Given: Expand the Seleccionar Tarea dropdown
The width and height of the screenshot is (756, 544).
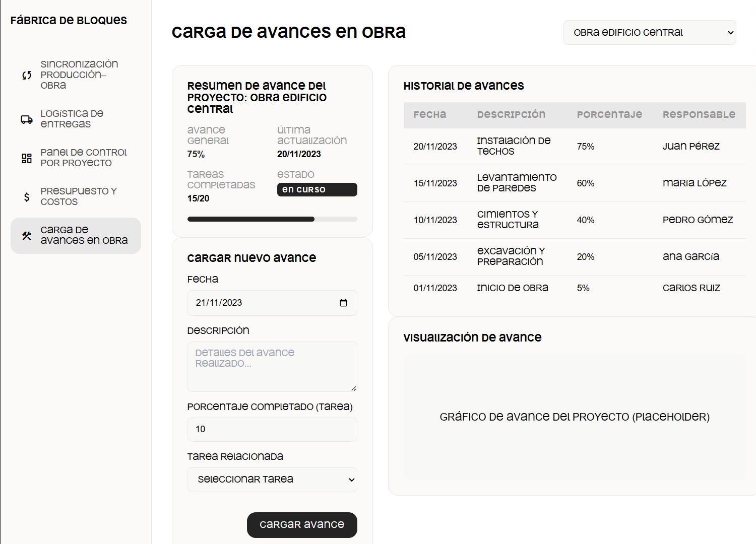Looking at the screenshot, I should coord(272,480).
